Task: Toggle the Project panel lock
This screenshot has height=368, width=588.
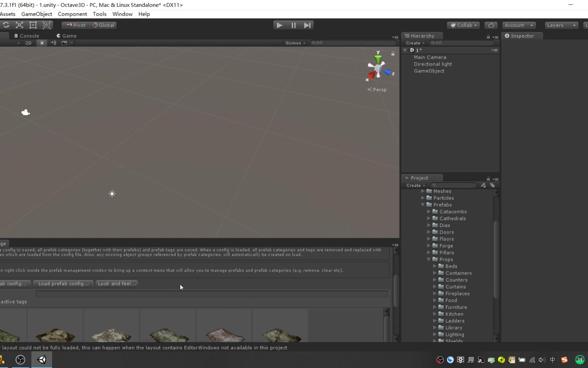Action: [488, 179]
